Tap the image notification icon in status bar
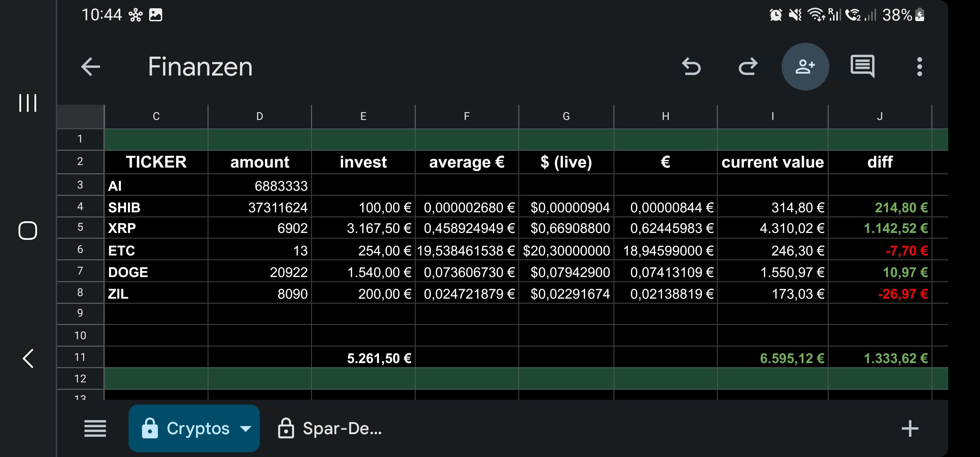980x457 pixels. 155,15
